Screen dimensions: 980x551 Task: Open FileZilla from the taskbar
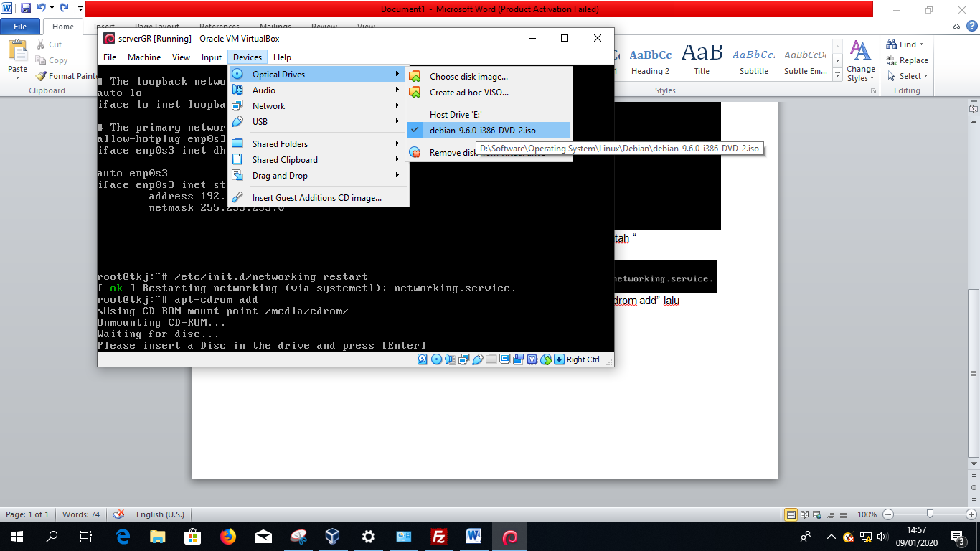tap(439, 536)
